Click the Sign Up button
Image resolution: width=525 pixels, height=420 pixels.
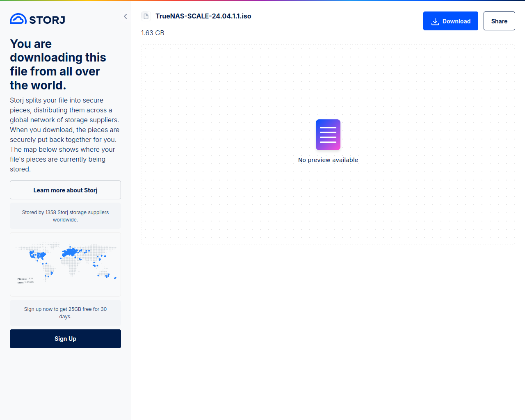[65, 339]
